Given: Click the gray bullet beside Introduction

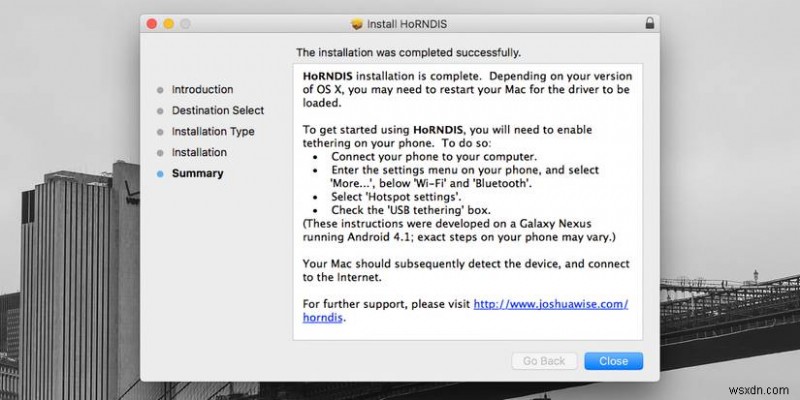Looking at the screenshot, I should [160, 90].
